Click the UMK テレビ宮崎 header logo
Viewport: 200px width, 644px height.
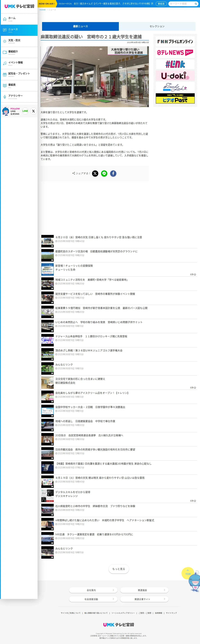(19, 6)
